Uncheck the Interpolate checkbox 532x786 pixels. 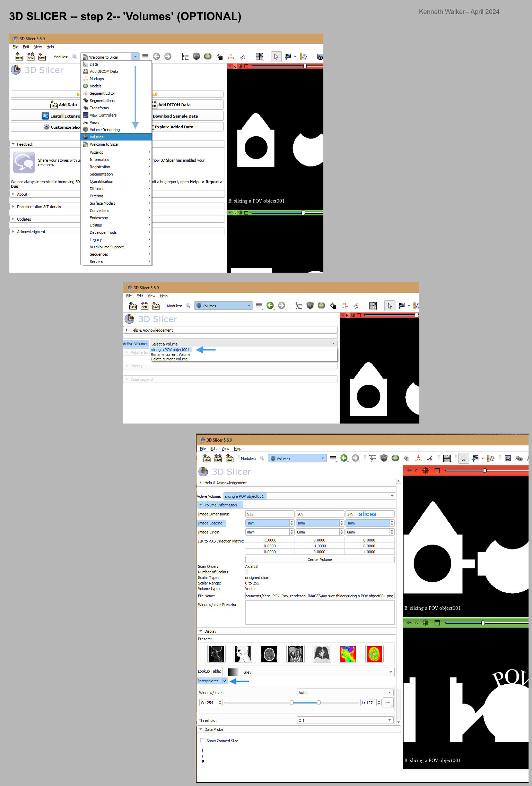coord(225,681)
